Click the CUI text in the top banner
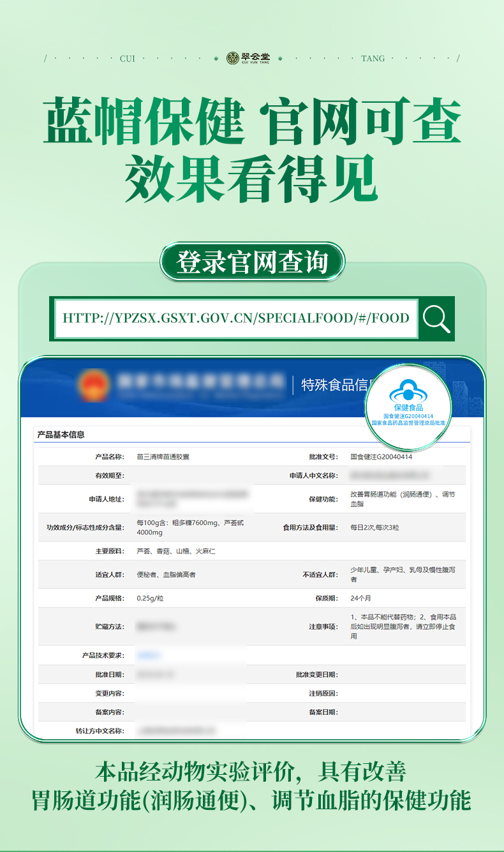The width and height of the screenshot is (504, 852). point(128,59)
